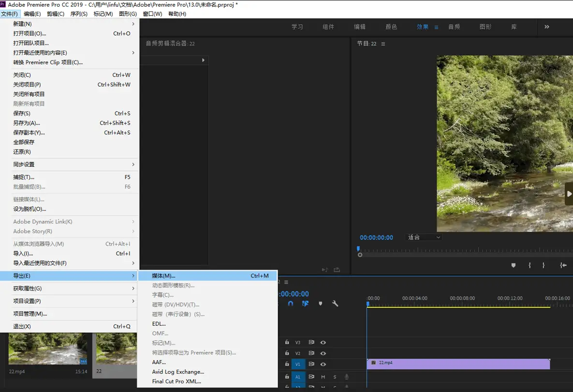Open the Effects workspace menu icon

(x=436, y=27)
